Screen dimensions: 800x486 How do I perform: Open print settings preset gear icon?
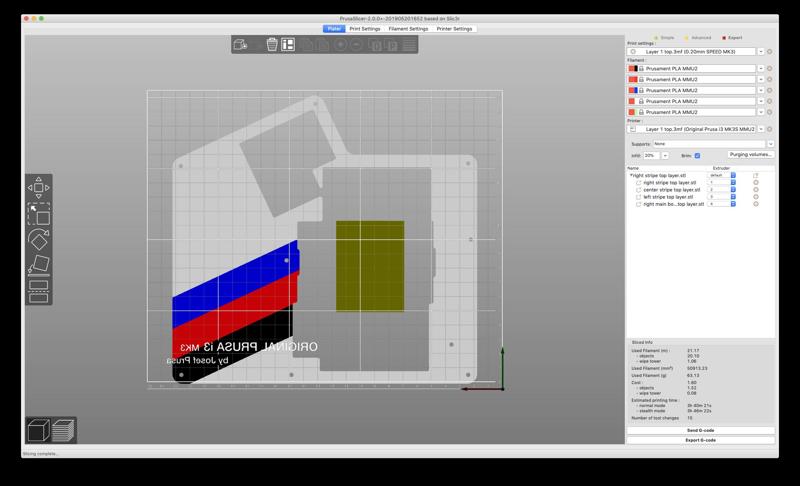769,52
